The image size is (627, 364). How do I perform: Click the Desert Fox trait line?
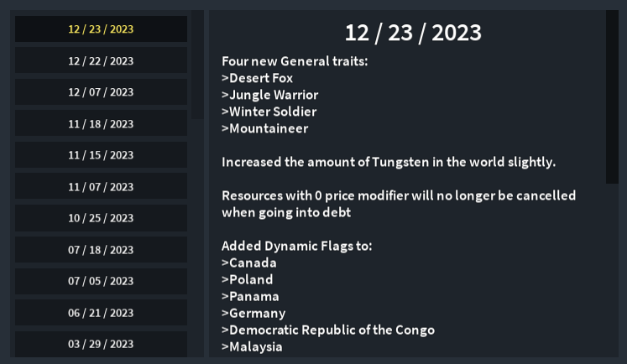(x=258, y=78)
